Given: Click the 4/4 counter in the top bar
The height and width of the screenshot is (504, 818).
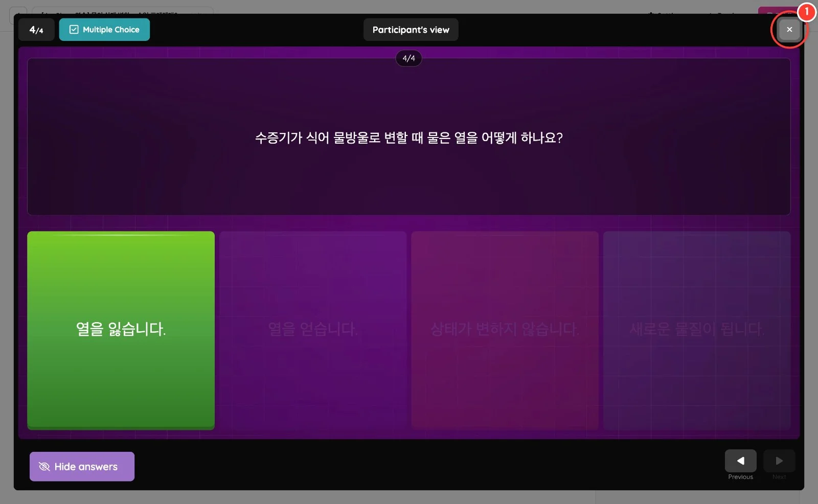Looking at the screenshot, I should coord(36,30).
